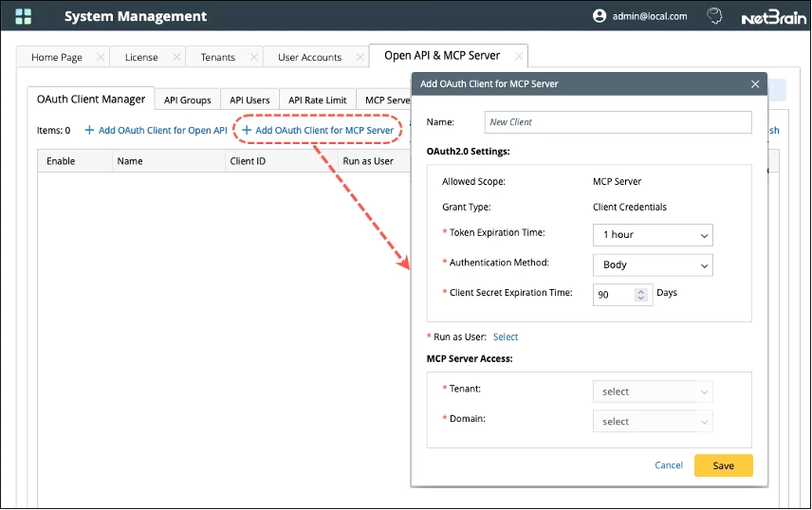
Task: Open the MCP Server sub-tab
Action: 386,100
